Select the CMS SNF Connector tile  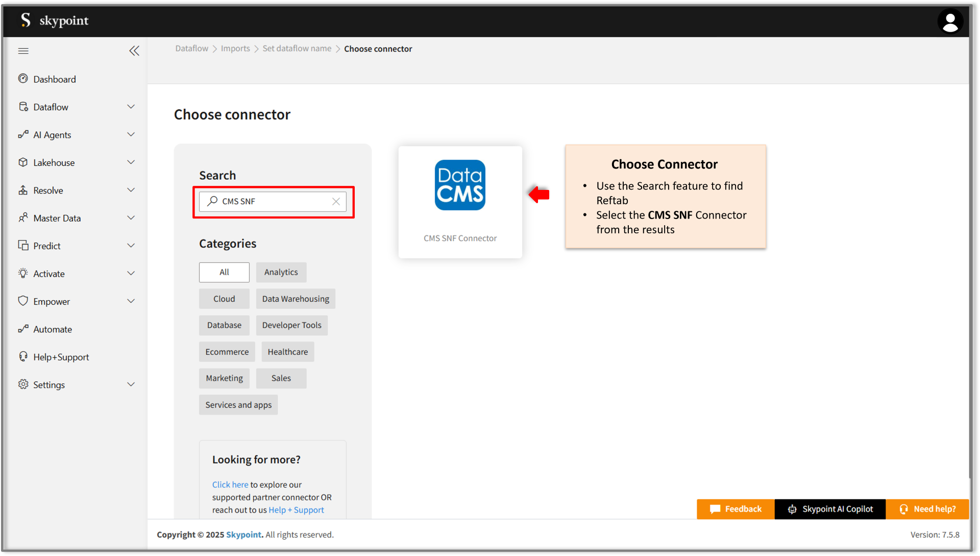pos(460,202)
